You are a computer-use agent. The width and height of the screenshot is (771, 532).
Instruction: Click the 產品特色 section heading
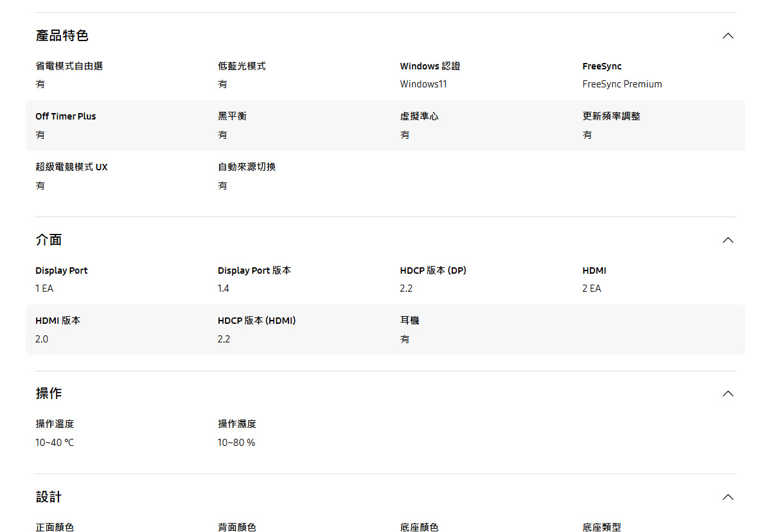[x=62, y=36]
